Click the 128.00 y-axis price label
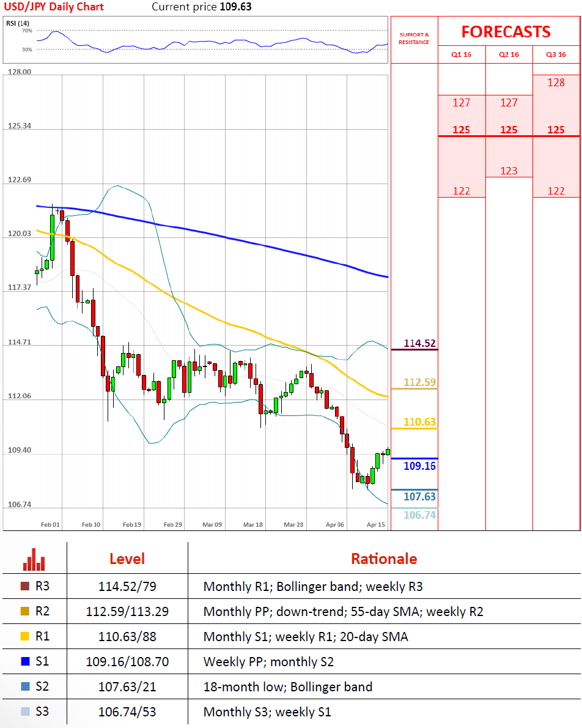This screenshot has height=728, width=582. [20, 72]
